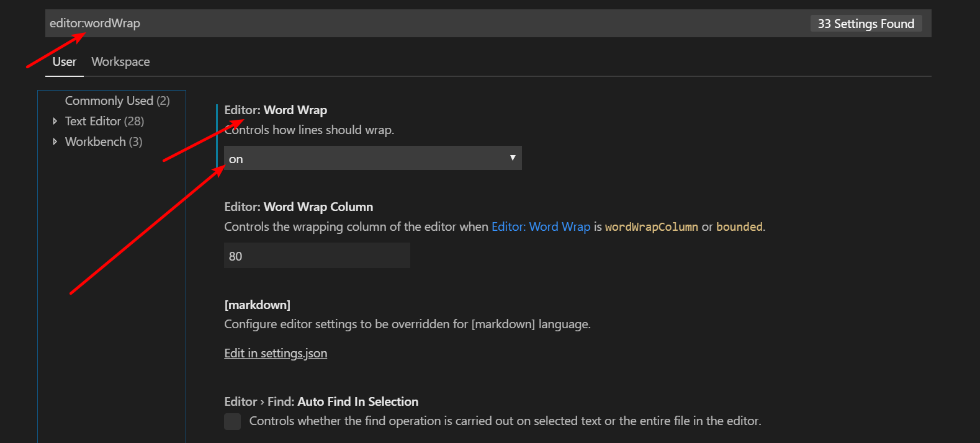
Task: Expand the Workbench tree arrow
Action: click(55, 141)
